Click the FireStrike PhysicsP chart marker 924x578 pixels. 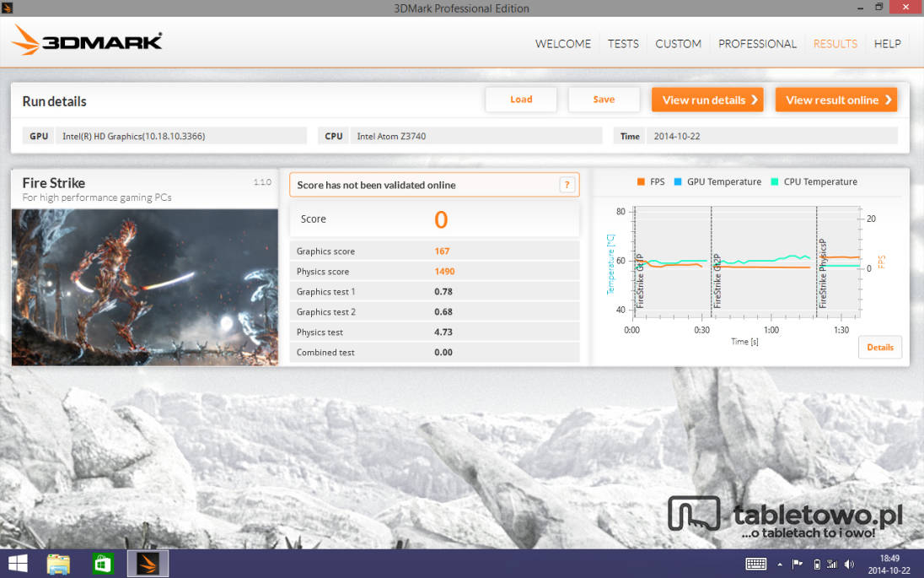click(x=823, y=273)
